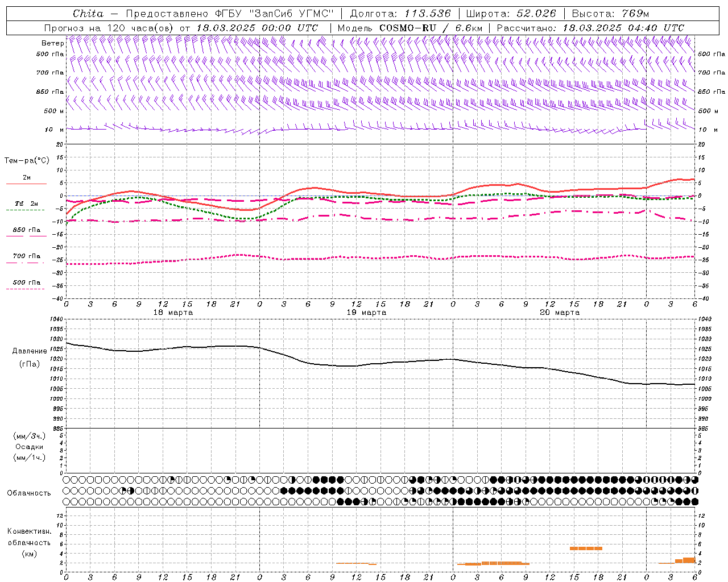Click the "Долгота: 113.536" longitude value
The image size is (728, 582).
[x=400, y=14]
